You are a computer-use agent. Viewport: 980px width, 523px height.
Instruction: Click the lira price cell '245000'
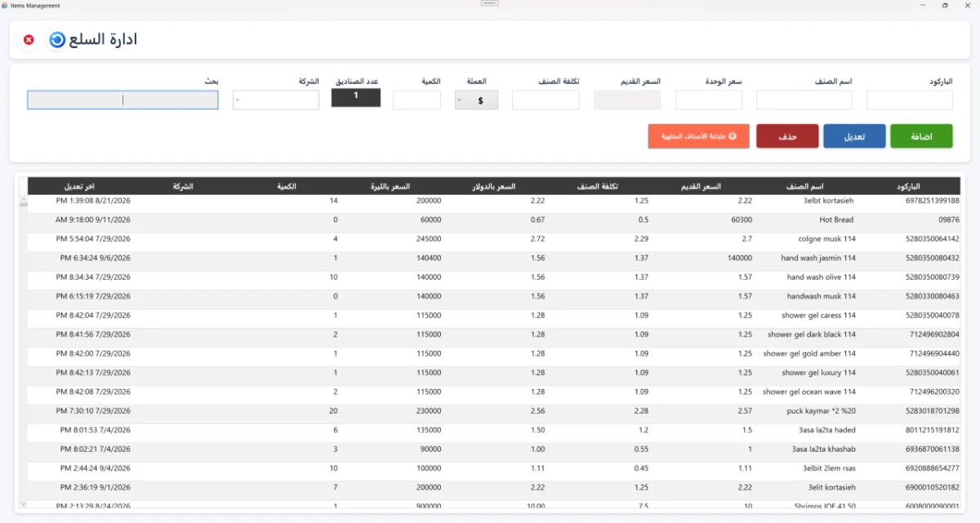coord(429,239)
